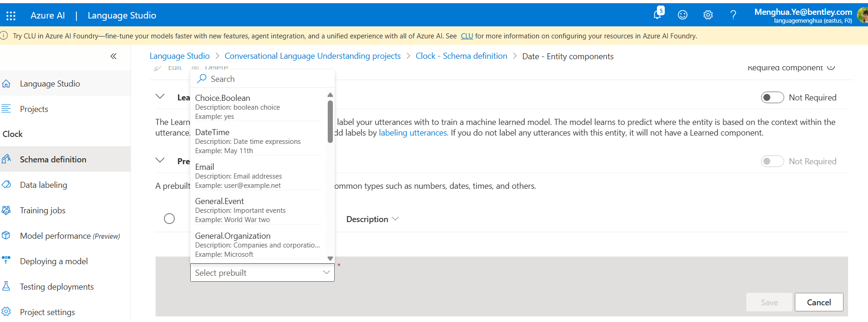Open Data labeling in sidebar
868x322 pixels.
[65, 185]
